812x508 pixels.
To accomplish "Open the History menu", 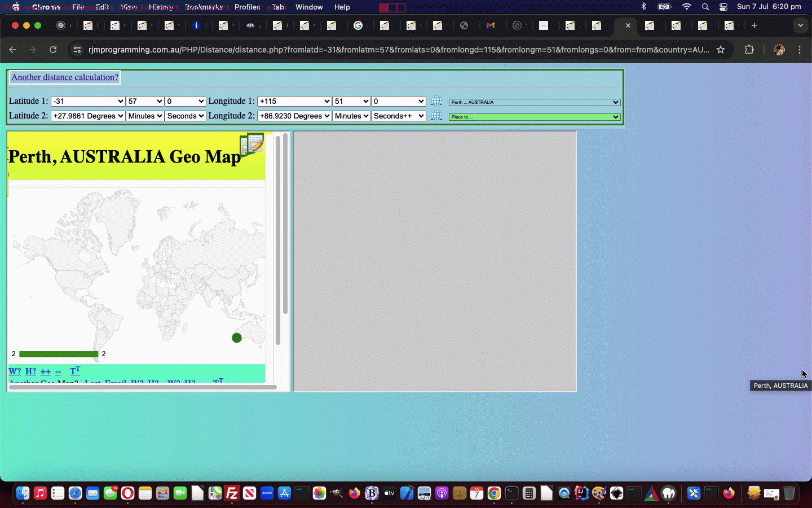I will tap(161, 7).
